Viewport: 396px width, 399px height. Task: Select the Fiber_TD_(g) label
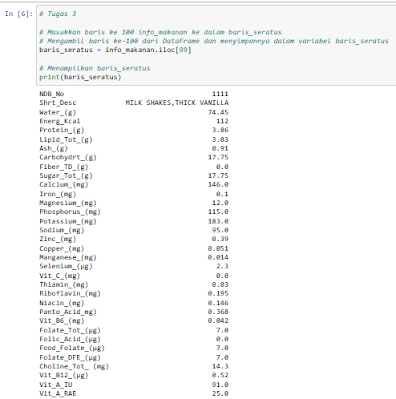pyautogui.click(x=64, y=167)
